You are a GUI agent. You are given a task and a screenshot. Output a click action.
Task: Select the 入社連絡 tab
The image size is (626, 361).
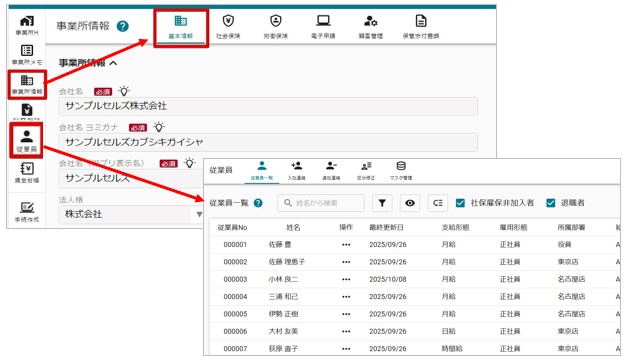pos(296,171)
